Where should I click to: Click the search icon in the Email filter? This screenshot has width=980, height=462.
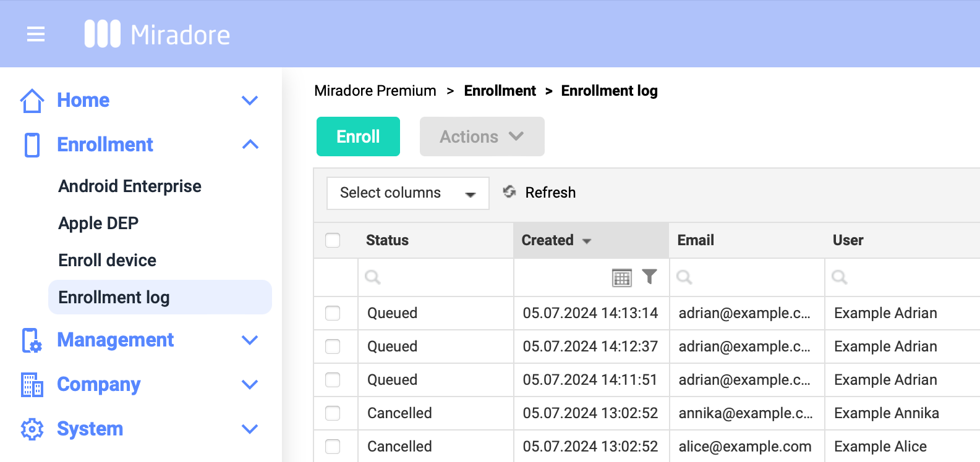point(684,277)
